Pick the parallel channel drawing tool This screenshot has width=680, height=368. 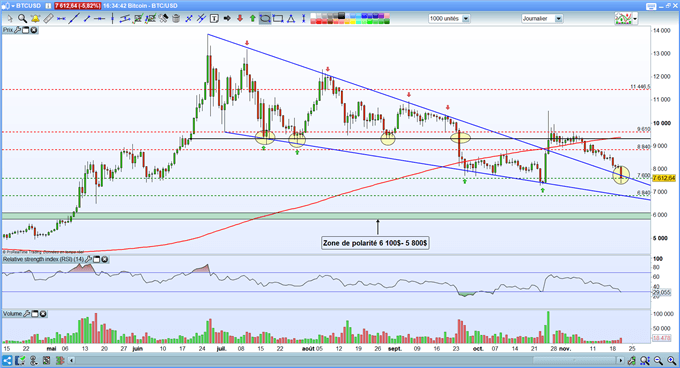point(125,19)
